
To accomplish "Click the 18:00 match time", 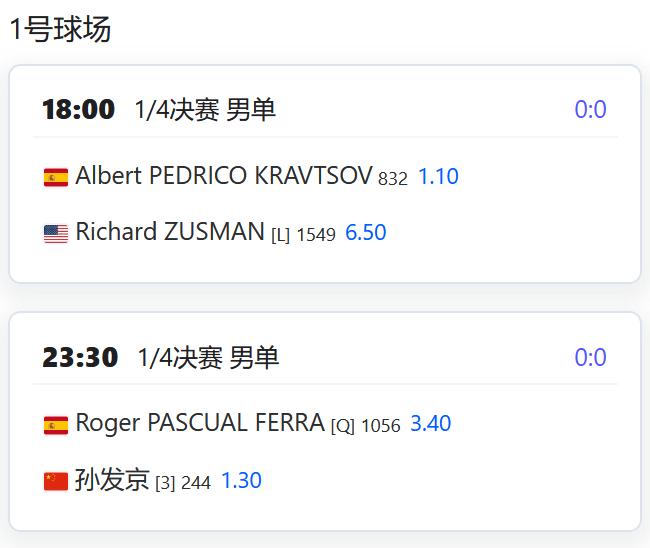I will (78, 109).
